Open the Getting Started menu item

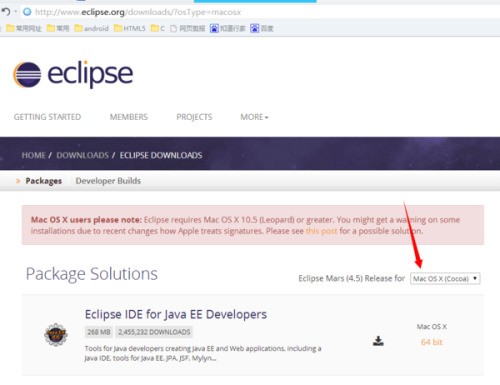[47, 117]
